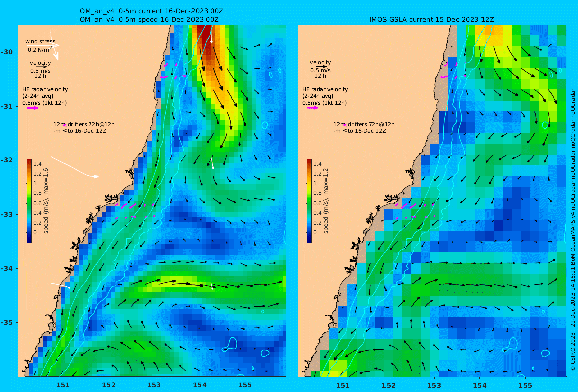Click 'to 16 Dec 12Z' drifter note on the left map

87,131
